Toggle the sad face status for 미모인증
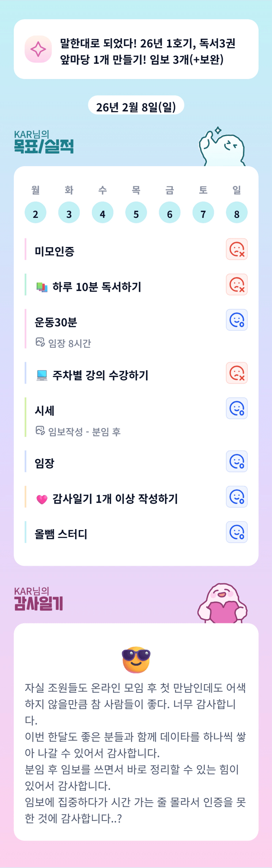Viewport: 272px width, 868px height. pos(237,249)
